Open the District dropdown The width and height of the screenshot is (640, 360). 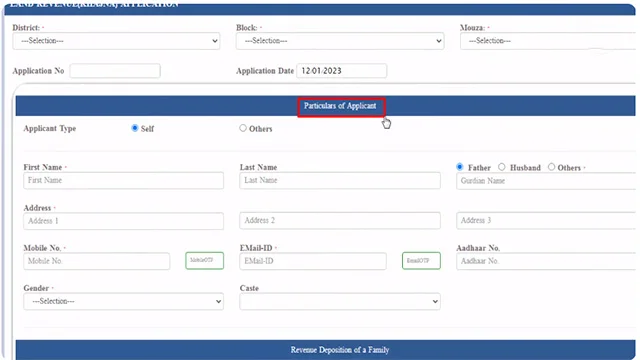(x=116, y=41)
